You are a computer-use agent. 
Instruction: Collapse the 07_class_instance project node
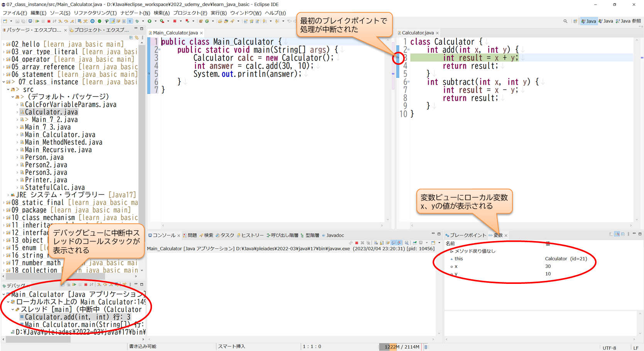click(x=3, y=81)
